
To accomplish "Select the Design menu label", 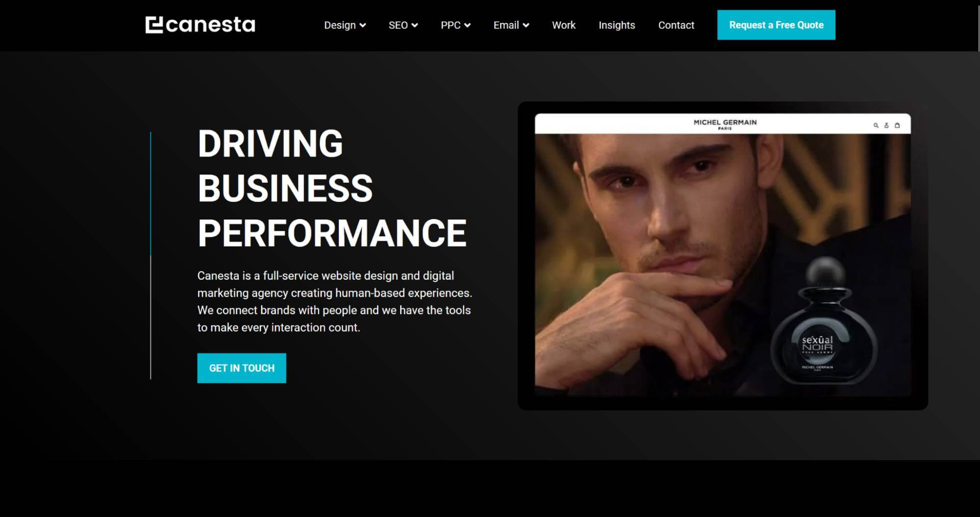I will click(340, 25).
